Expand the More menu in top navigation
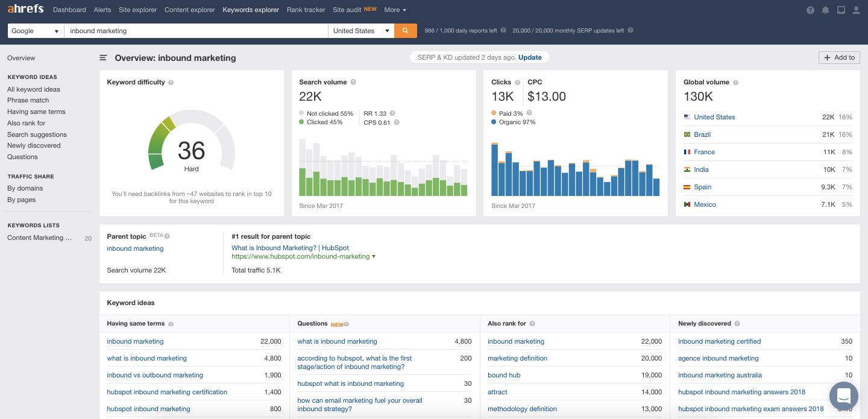The width and height of the screenshot is (868, 419). click(x=395, y=10)
